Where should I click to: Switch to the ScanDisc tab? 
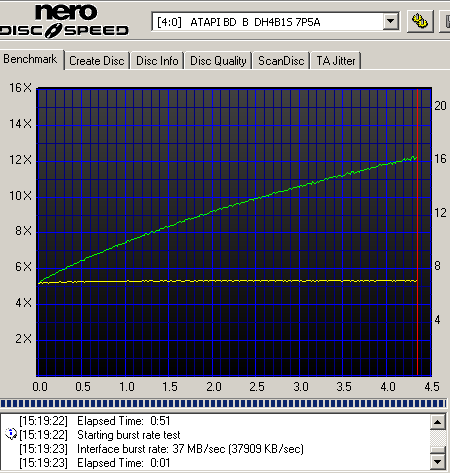tap(281, 61)
